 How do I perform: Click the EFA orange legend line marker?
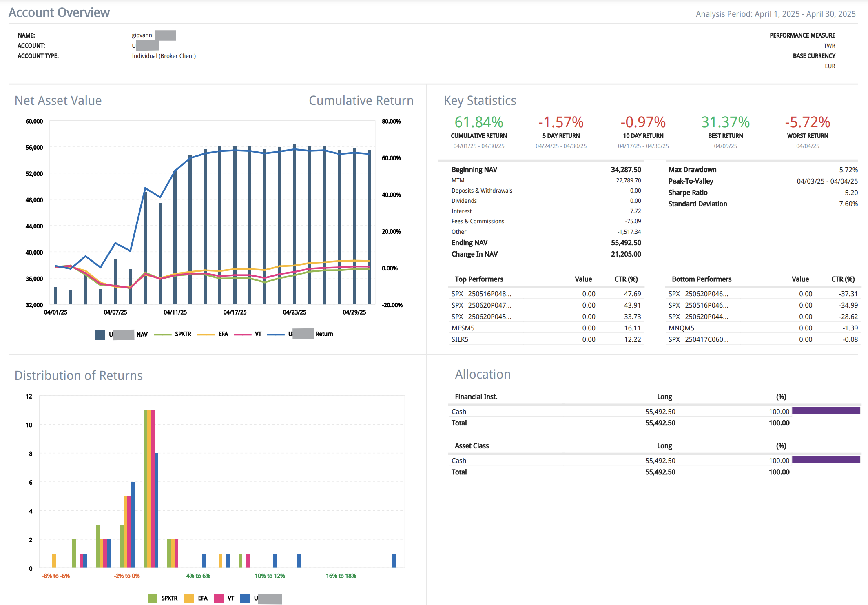tap(206, 335)
